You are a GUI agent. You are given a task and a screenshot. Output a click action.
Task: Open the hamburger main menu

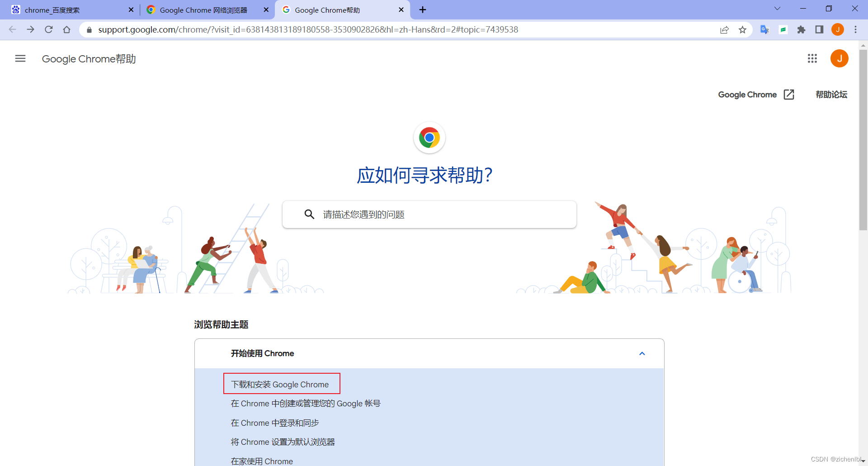point(20,58)
